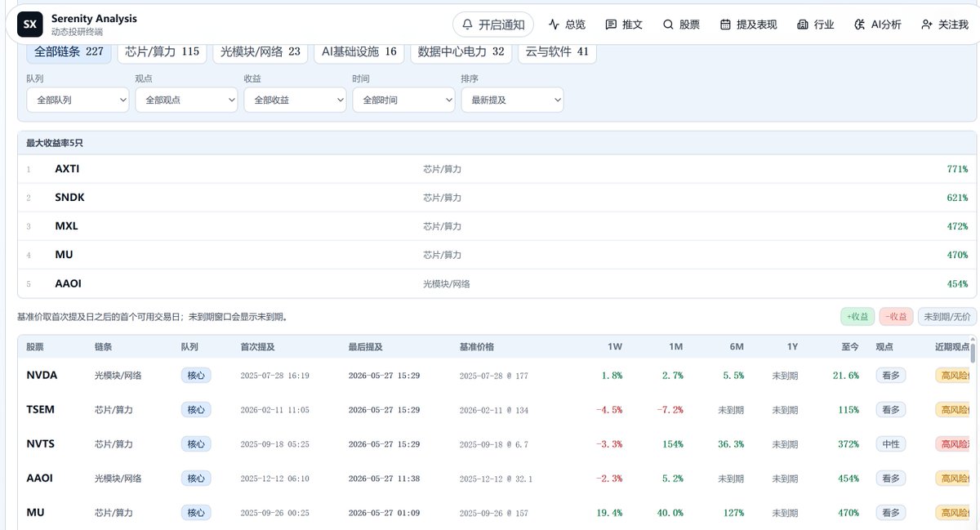Click MU in the top returns list

click(x=64, y=255)
